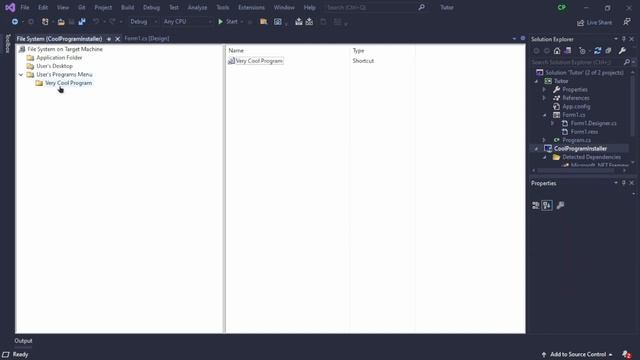Select File System (CoolProgramInstaller) tab
This screenshot has height=360, width=640.
(59, 39)
